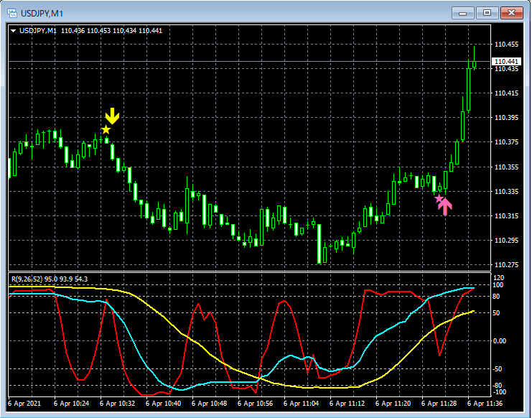The image size is (532, 418).
Task: Click the long candle at the 110.275 low
Action: tap(319, 243)
